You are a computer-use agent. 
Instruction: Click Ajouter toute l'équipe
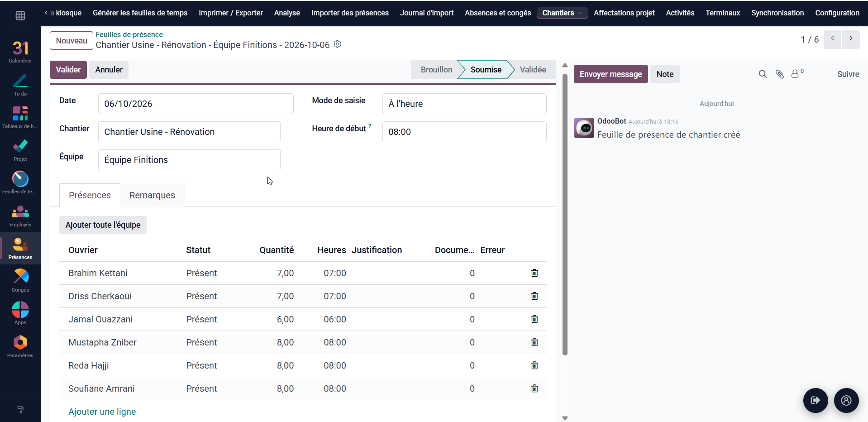click(103, 225)
